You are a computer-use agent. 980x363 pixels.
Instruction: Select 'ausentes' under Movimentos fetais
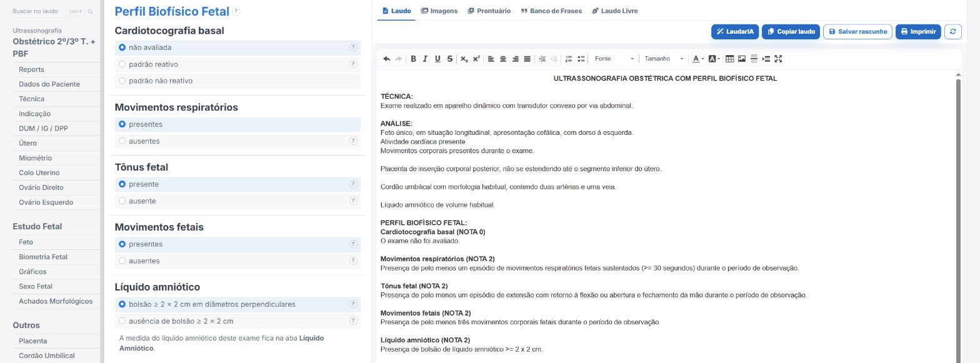tap(238, 261)
